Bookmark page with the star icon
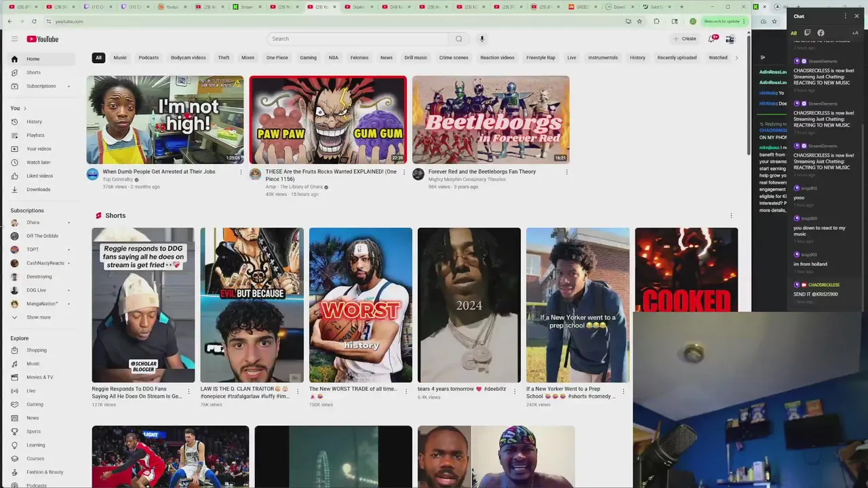This screenshot has width=868, height=488. (x=639, y=21)
